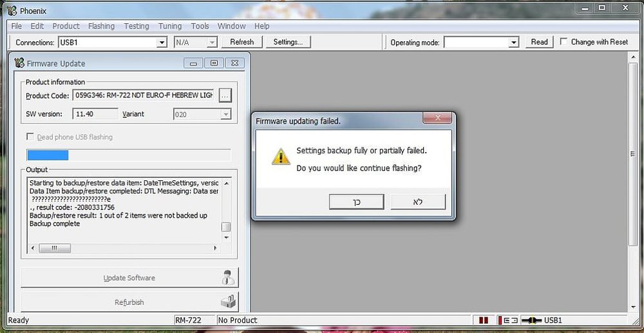Click the SW version 11.40 field
This screenshot has height=333, width=644.
tap(95, 114)
